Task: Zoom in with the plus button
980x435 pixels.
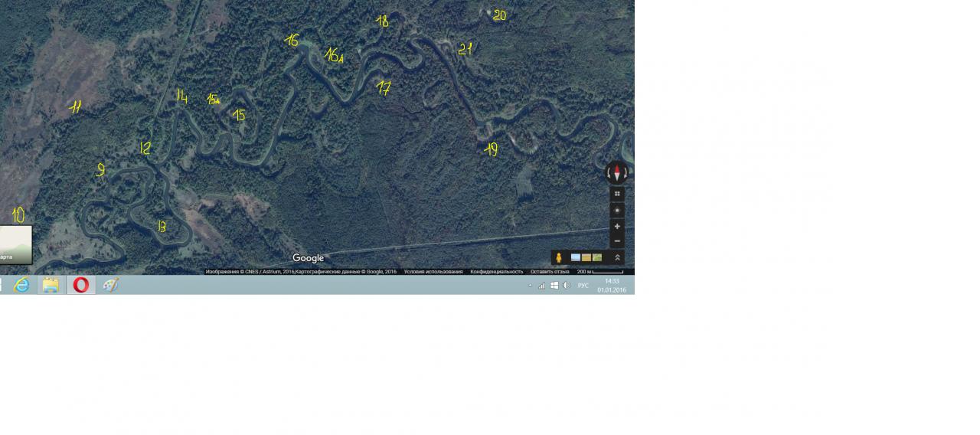Action: pyautogui.click(x=617, y=227)
